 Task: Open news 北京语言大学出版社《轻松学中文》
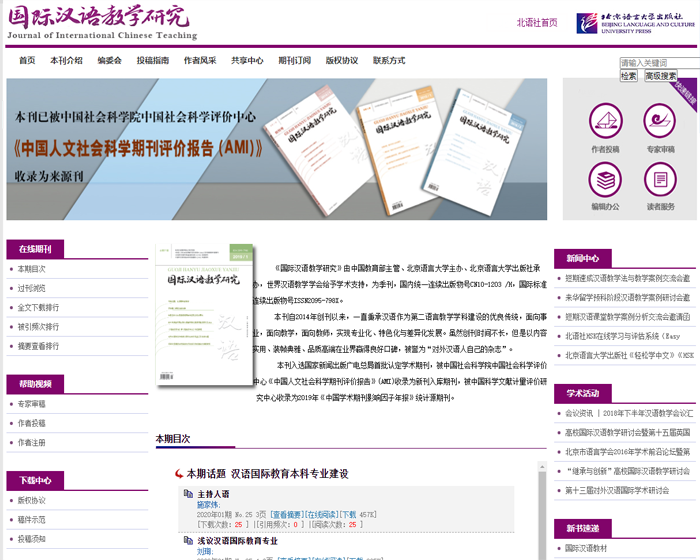(x=629, y=355)
